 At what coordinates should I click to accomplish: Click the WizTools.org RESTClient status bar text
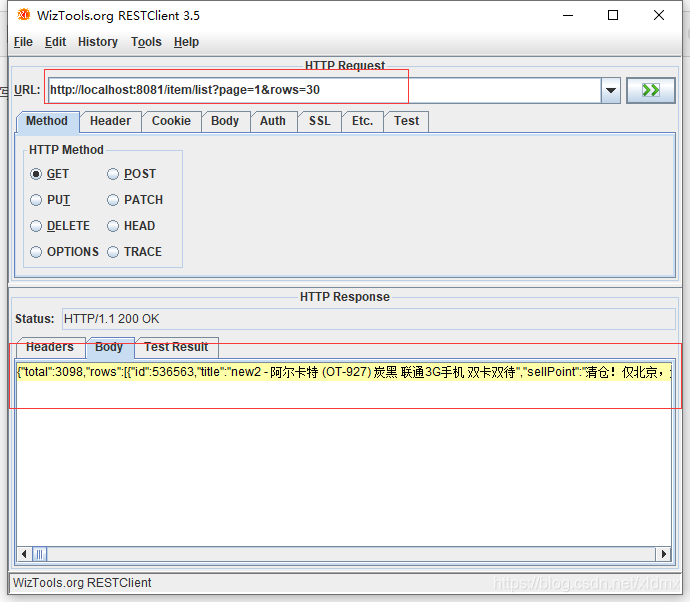click(x=82, y=583)
